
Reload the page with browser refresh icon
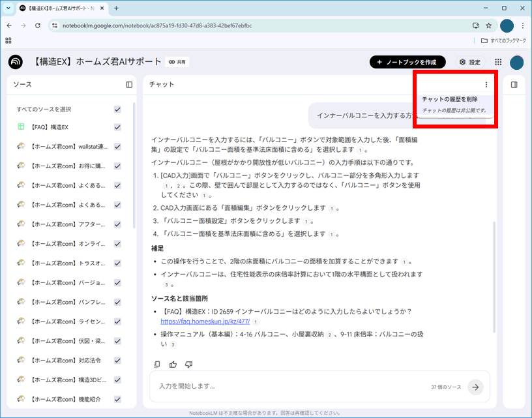[38, 25]
